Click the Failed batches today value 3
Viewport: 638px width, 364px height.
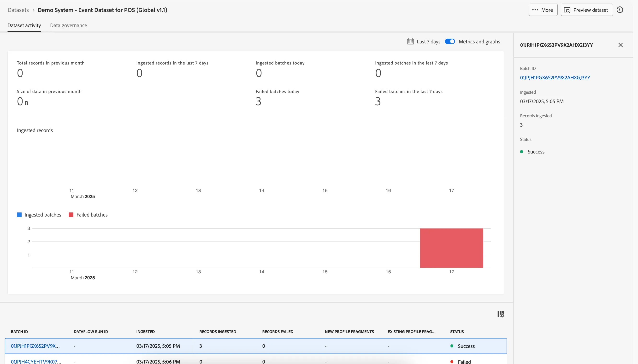click(x=259, y=101)
